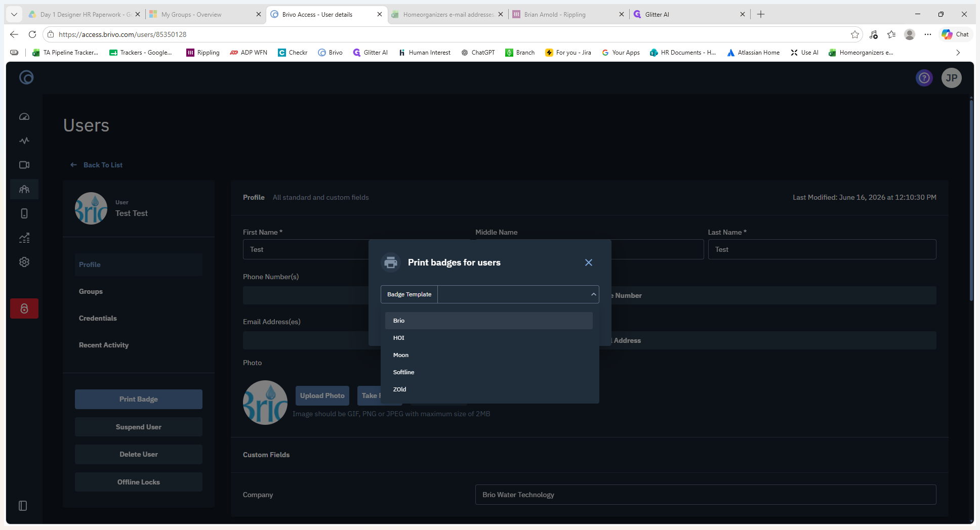Image resolution: width=980 pixels, height=530 pixels.
Task: Click the site lock info icon in address bar
Action: point(51,34)
